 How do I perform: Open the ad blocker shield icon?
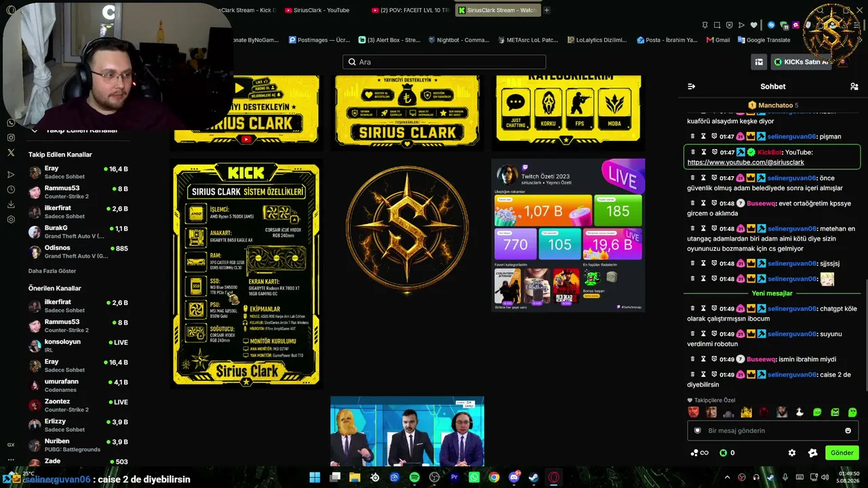(x=730, y=25)
